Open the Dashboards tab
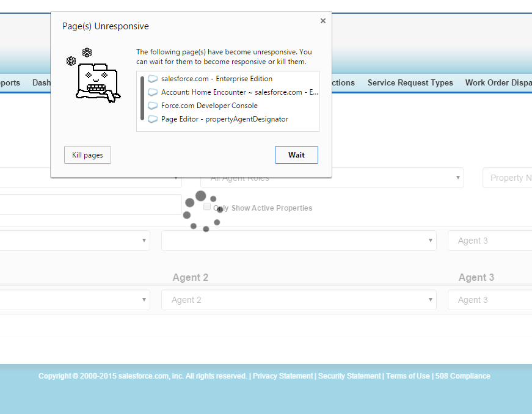Screen dimensions: 532x414 coord(42,82)
